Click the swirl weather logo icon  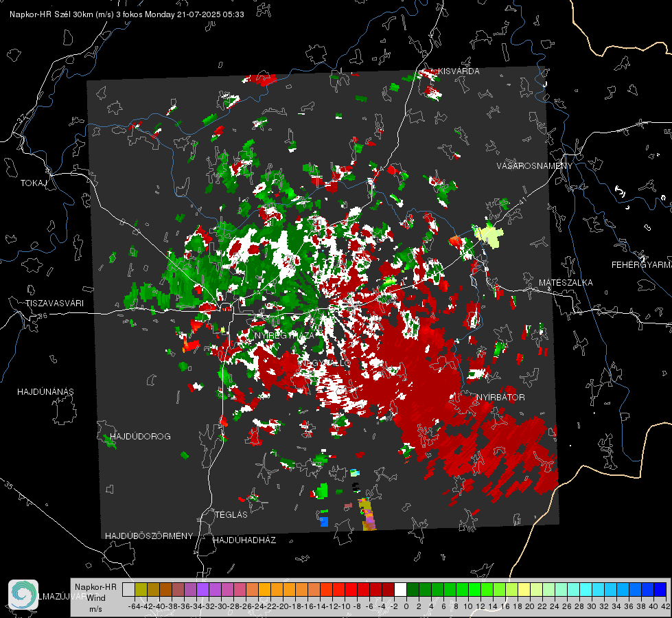click(23, 595)
